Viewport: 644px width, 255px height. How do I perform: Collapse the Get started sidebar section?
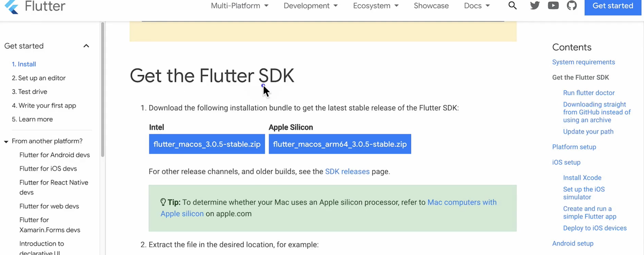coord(86,46)
